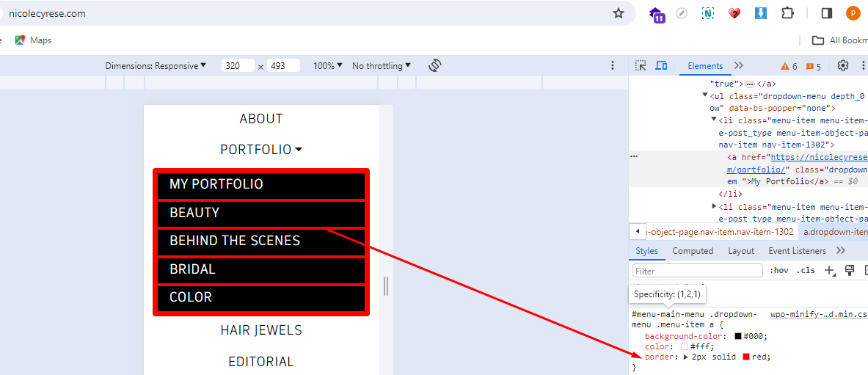Open the No throttling dropdown
Screen dimensions: 868x375
point(382,65)
